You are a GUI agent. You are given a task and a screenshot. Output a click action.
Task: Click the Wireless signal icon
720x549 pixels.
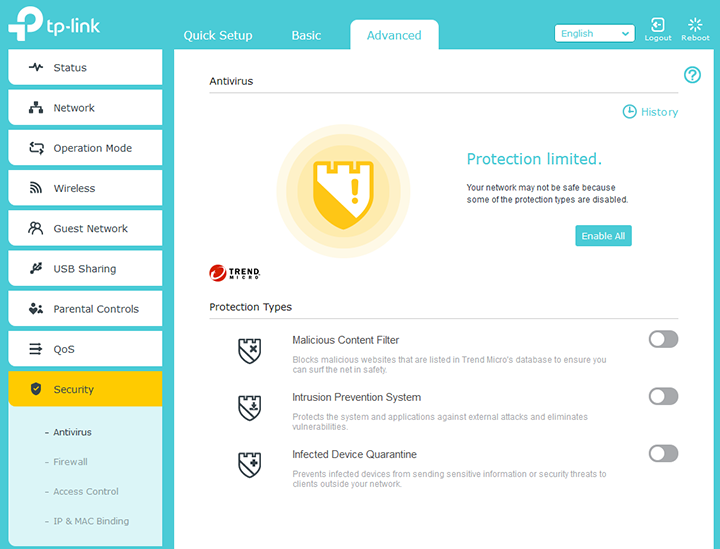[36, 188]
